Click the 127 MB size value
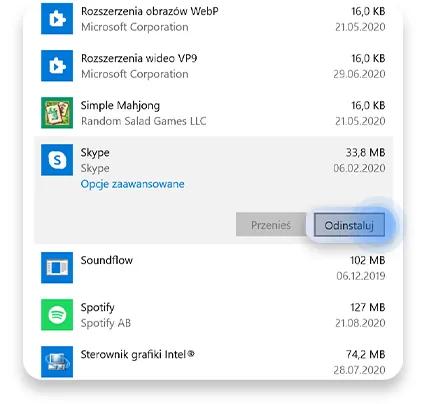The image size is (423, 404). point(368,307)
